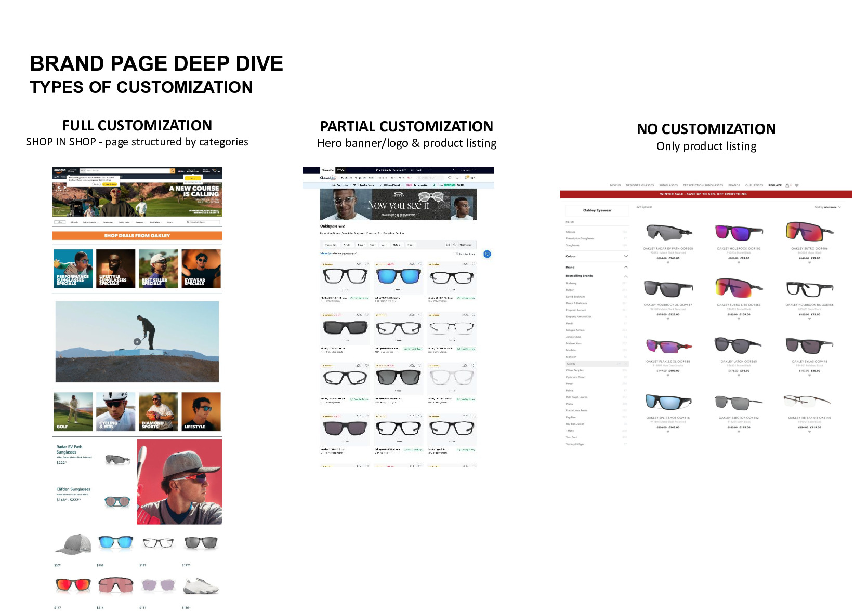868x613 pixels.
Task: Favorite Oakley Tie Bar 0.5 OX5140 with its heart
Action: pyautogui.click(x=809, y=432)
